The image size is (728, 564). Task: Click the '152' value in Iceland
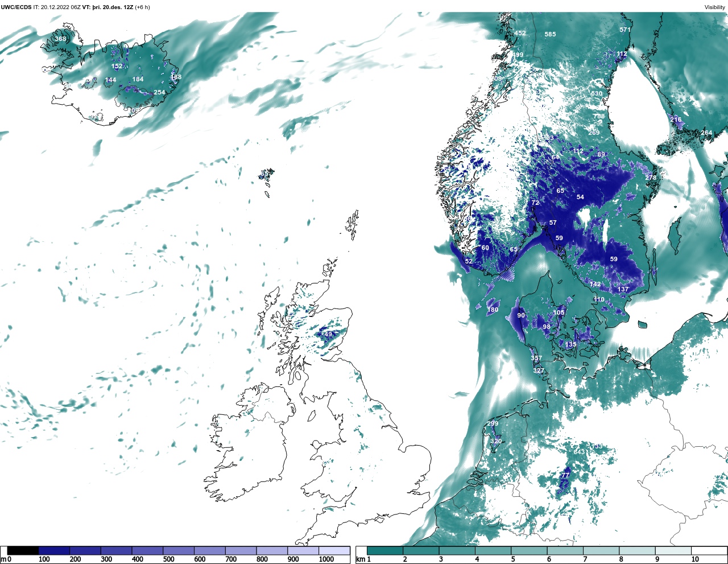[117, 67]
